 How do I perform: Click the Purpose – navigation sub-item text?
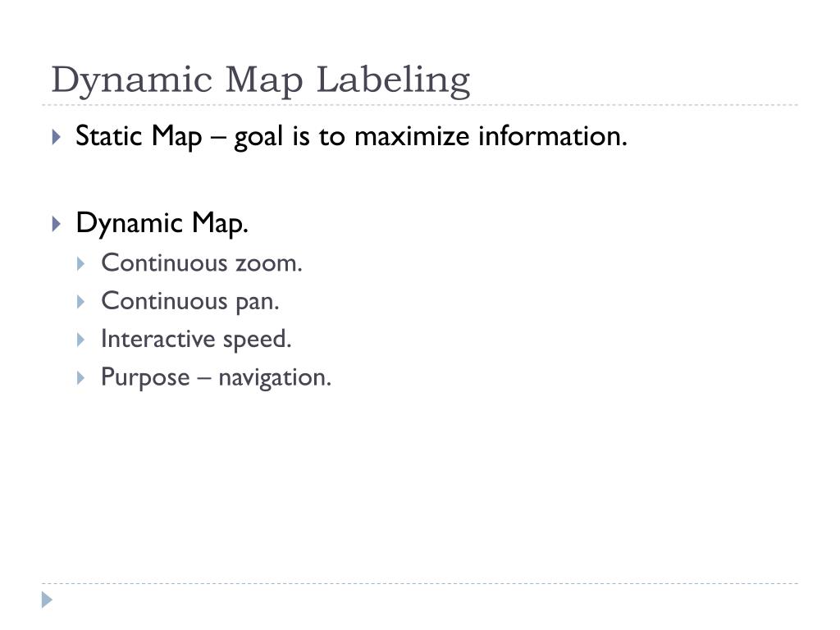tap(217, 377)
